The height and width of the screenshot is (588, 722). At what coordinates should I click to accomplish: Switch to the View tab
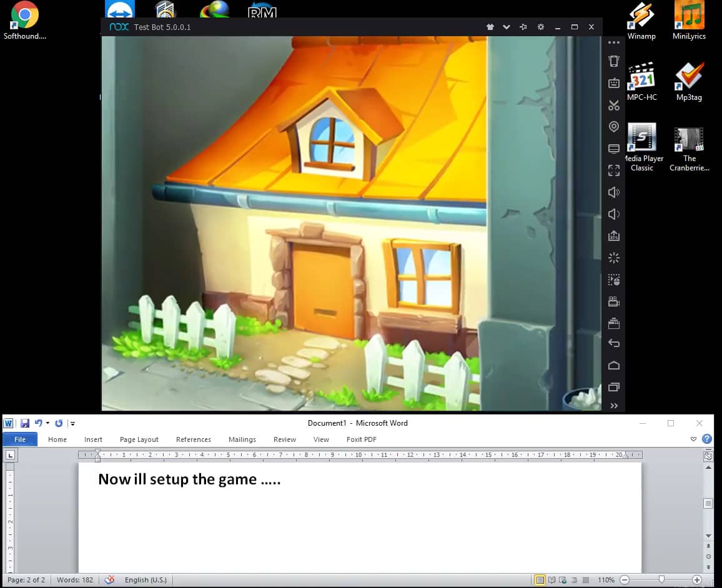321,439
